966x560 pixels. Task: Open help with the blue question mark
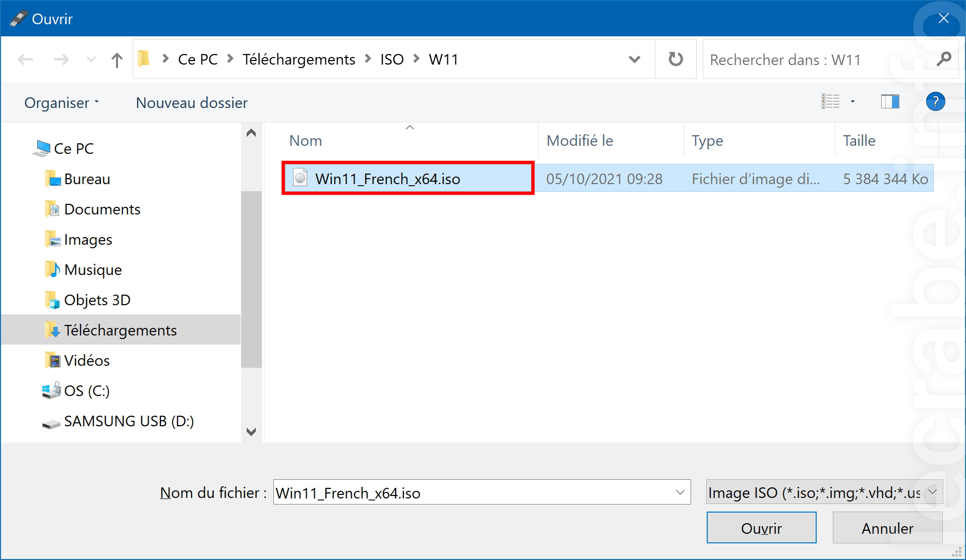(935, 102)
